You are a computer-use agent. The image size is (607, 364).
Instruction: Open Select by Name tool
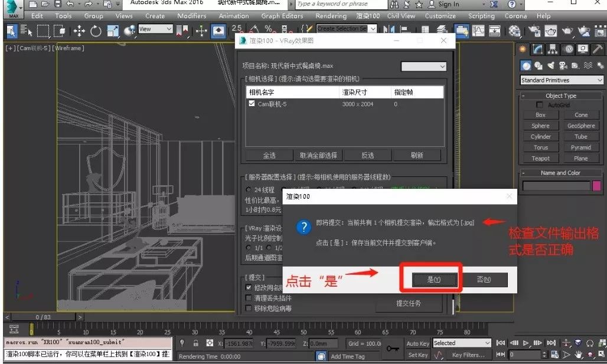pos(26,31)
